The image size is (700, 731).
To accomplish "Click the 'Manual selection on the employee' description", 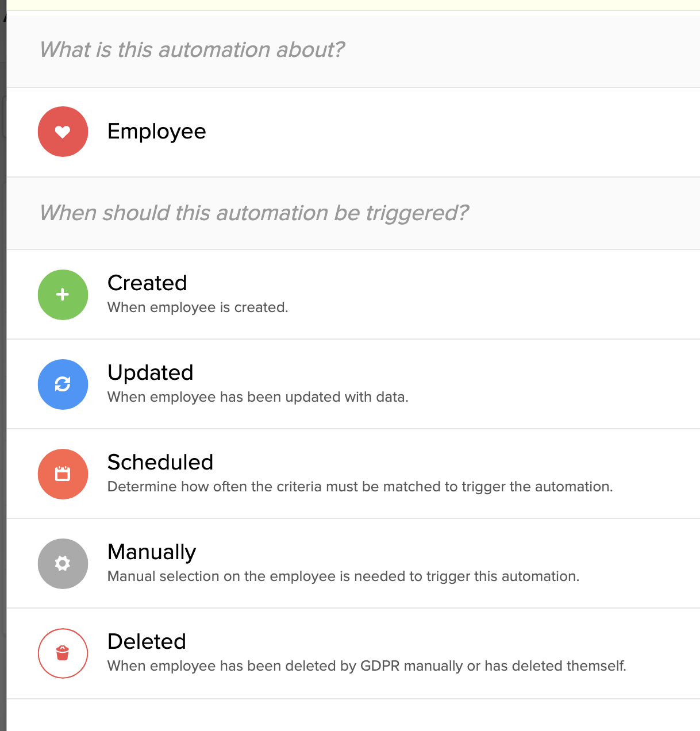I will click(343, 576).
